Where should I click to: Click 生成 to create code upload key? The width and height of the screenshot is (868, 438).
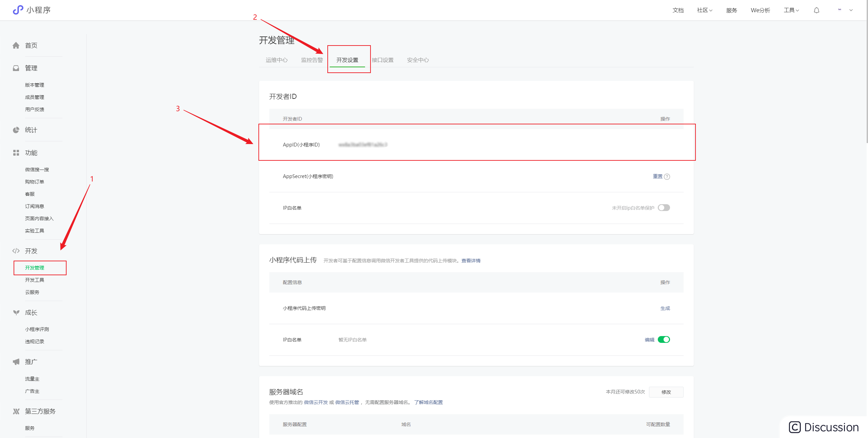click(x=665, y=308)
